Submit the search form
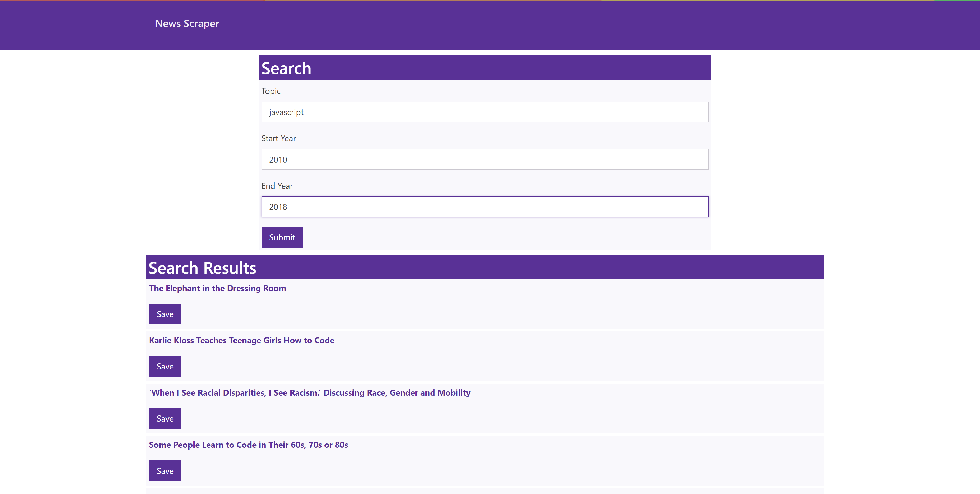Image resolution: width=980 pixels, height=494 pixels. pyautogui.click(x=282, y=237)
